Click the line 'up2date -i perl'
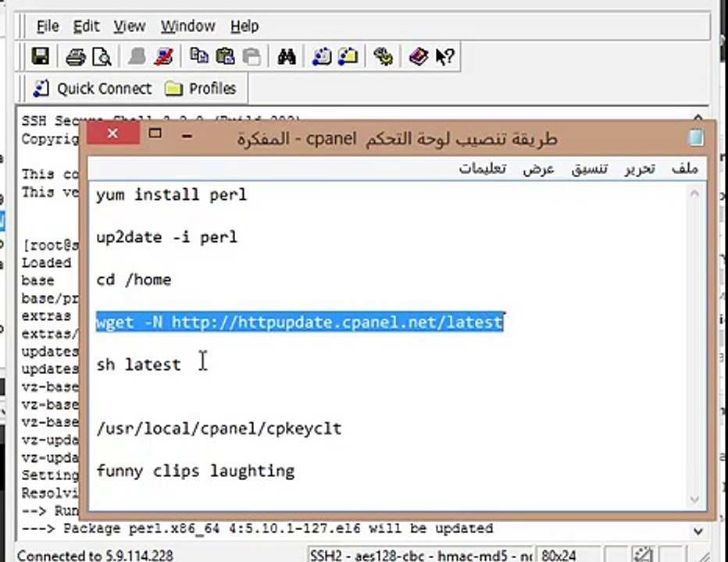The height and width of the screenshot is (562, 728). [166, 237]
